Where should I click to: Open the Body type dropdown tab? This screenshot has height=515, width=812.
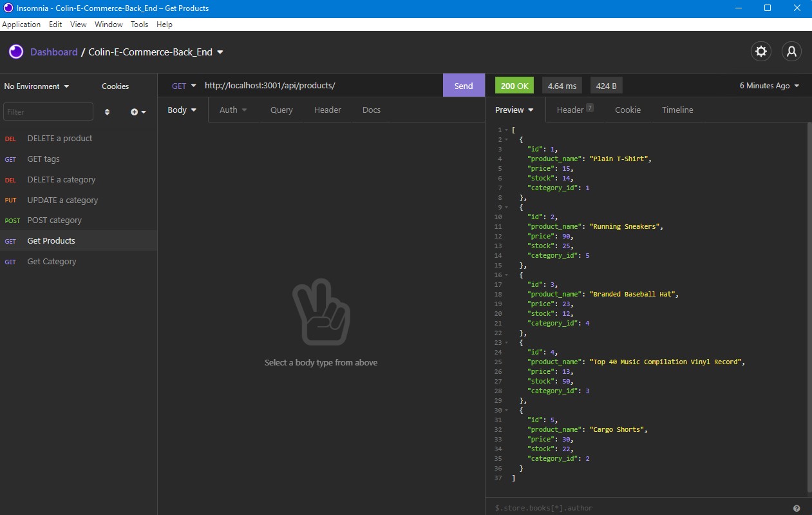[x=182, y=110]
